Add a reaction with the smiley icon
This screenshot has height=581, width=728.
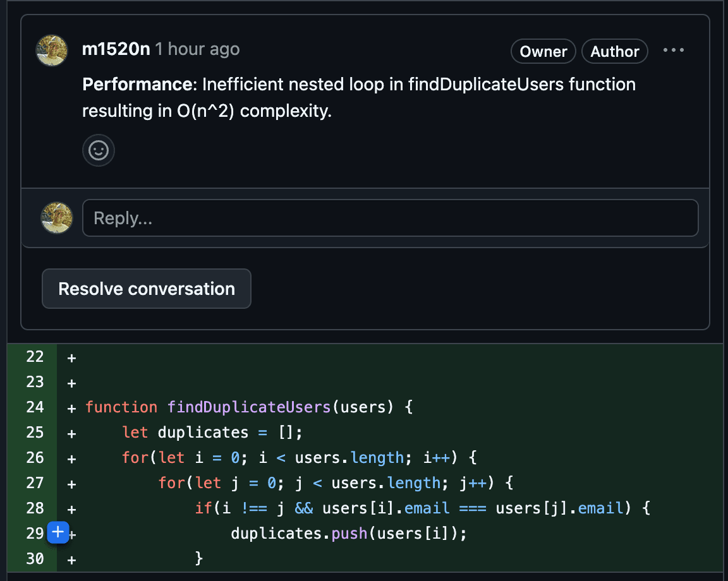[x=99, y=150]
